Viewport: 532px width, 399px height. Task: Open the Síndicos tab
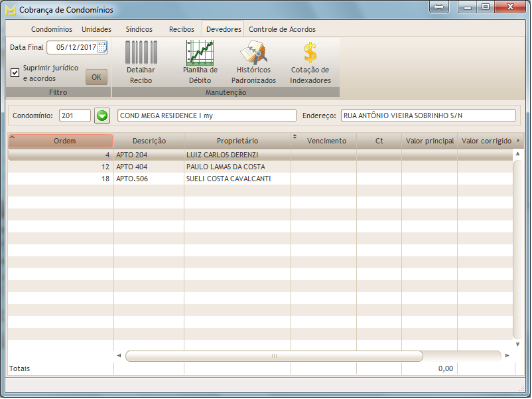tap(139, 29)
